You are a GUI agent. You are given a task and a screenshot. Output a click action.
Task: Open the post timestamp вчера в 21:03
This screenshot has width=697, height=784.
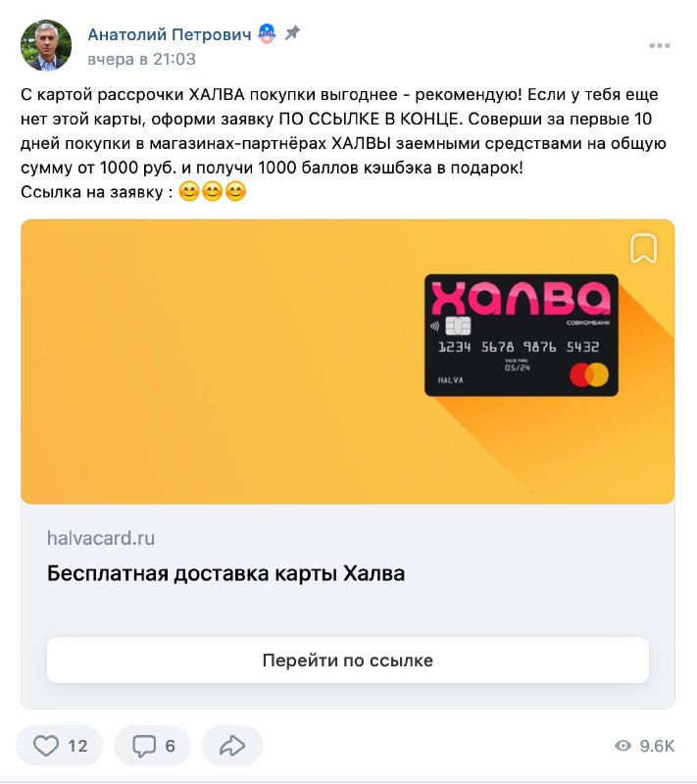click(x=141, y=59)
